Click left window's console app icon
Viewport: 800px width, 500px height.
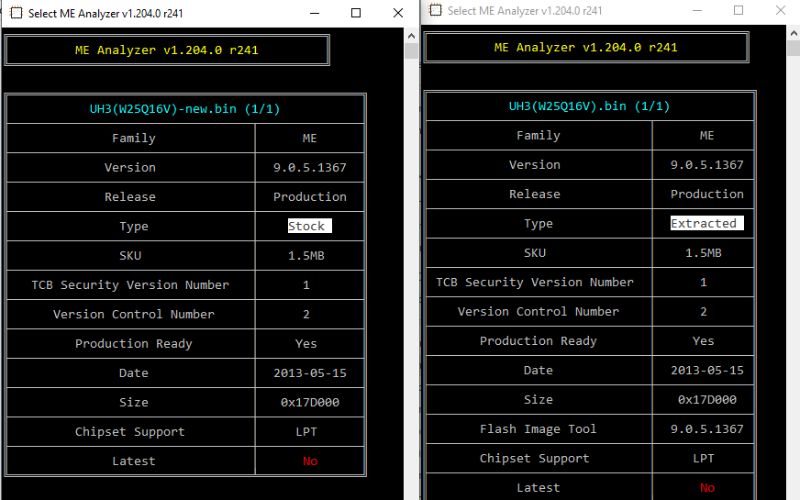(x=16, y=13)
